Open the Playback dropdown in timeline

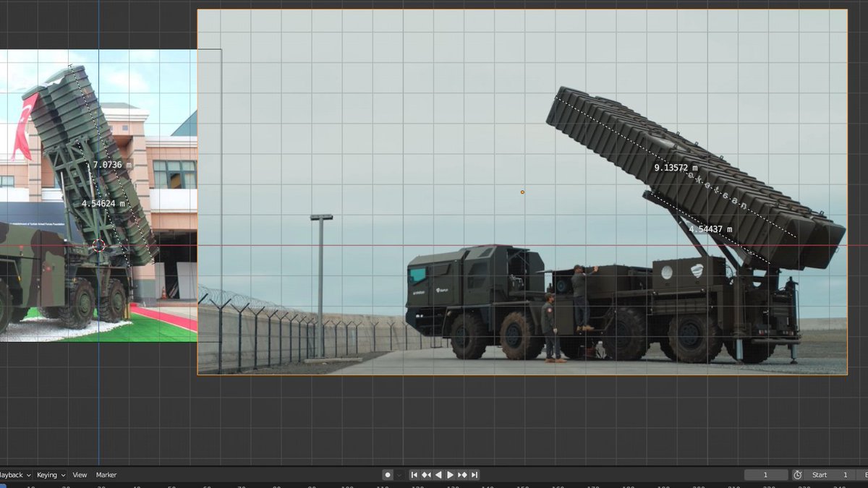16,475
